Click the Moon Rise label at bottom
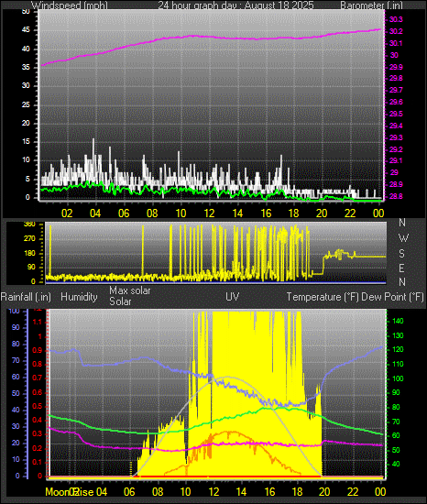This screenshot has width=427, height=504. 69,492
